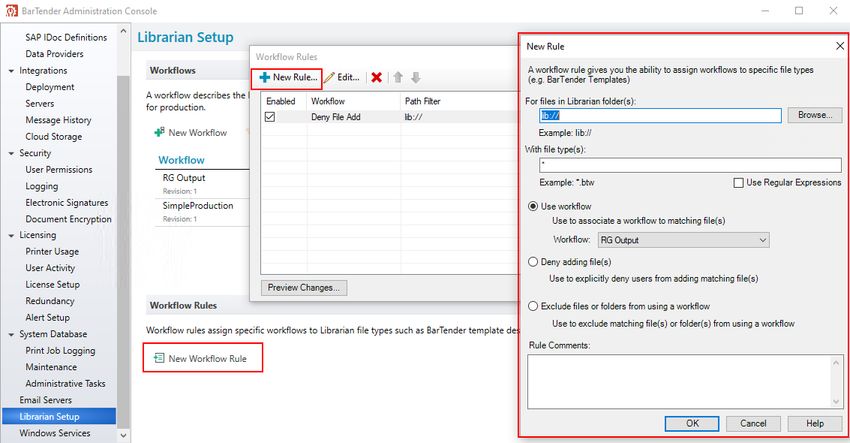The image size is (850, 443).
Task: Click OK in the New Rule dialog
Action: coord(692,423)
